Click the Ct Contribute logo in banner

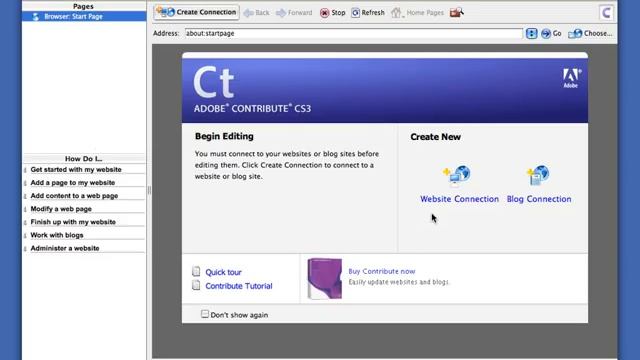click(x=214, y=82)
